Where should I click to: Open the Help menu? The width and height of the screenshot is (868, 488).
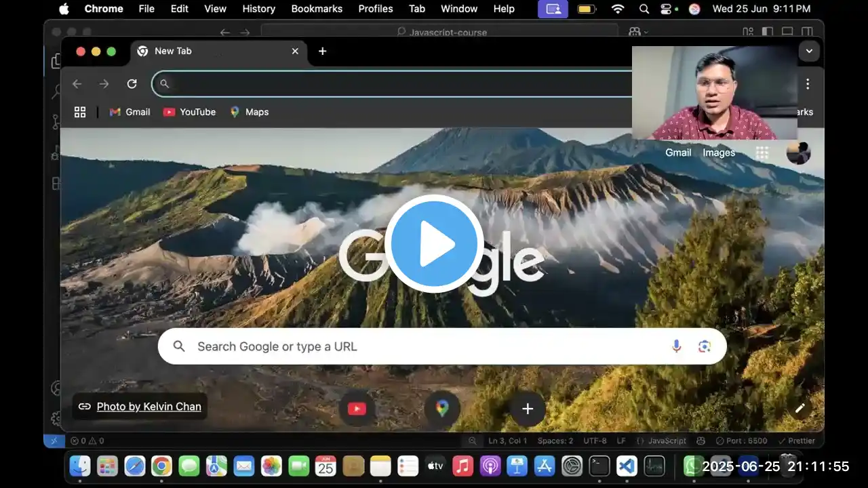504,9
